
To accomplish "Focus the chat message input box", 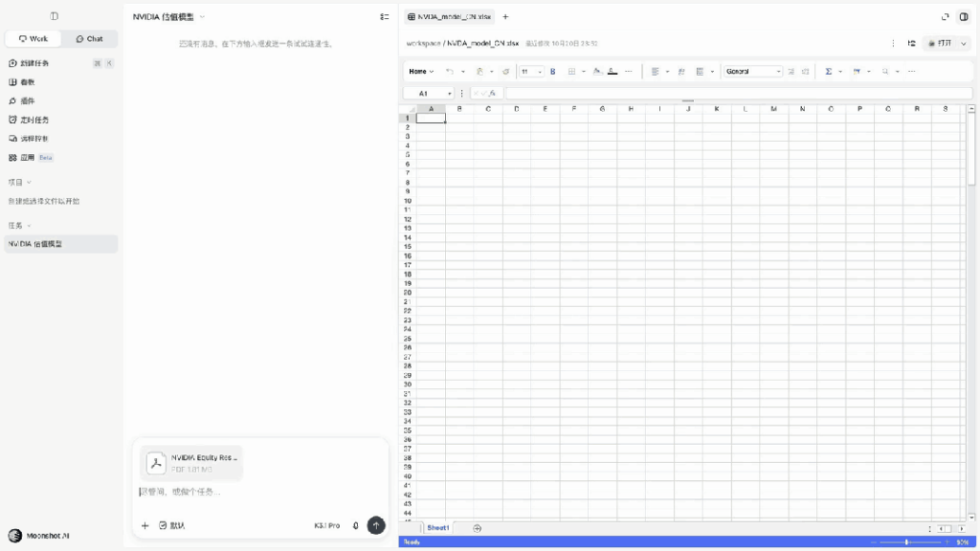I will pyautogui.click(x=260, y=493).
